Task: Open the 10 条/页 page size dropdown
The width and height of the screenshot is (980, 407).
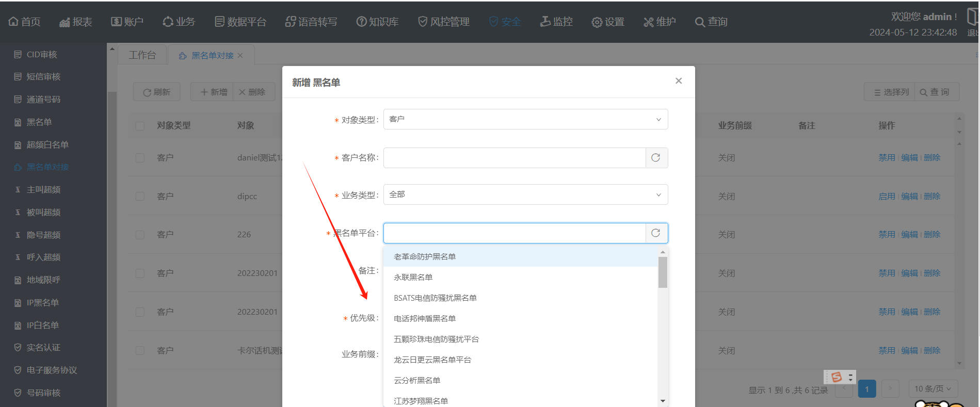Action: (933, 388)
